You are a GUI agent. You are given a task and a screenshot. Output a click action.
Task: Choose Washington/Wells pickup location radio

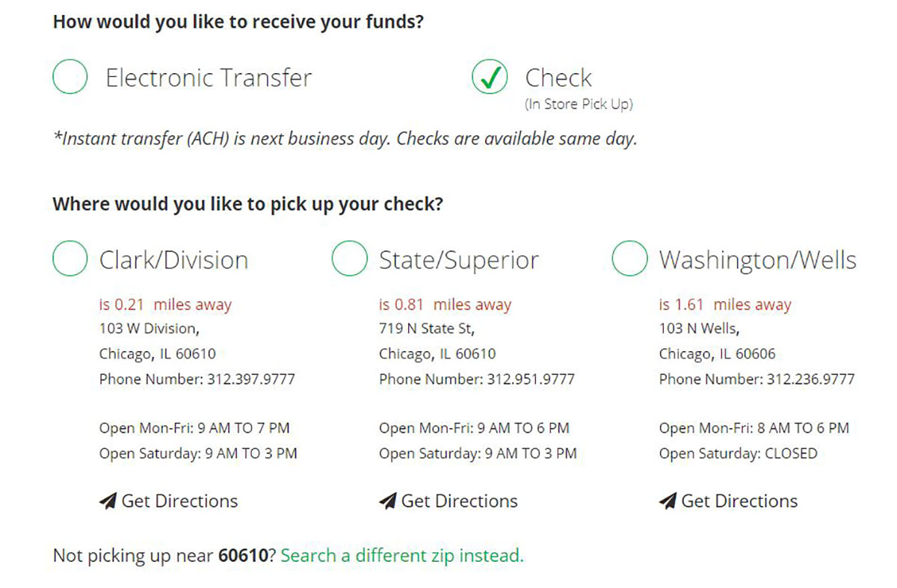[x=629, y=259]
